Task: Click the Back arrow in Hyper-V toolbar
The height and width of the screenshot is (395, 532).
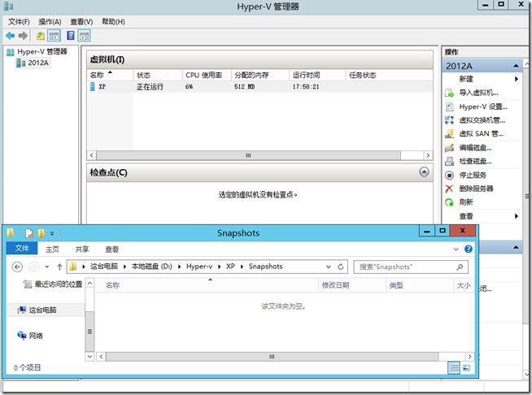Action: pos(11,35)
